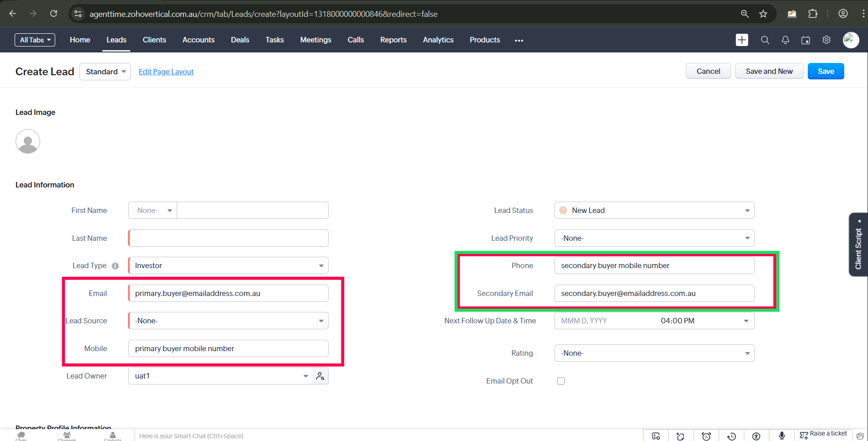This screenshot has height=441, width=868.
Task: Open the notifications bell icon
Action: tap(785, 40)
